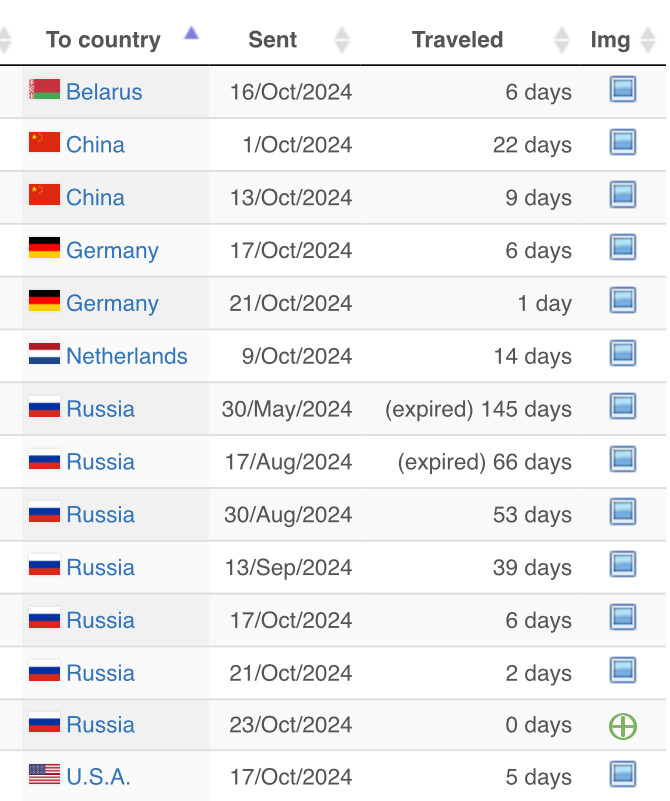
Task: Open image icon for Belarus postcard
Action: pos(622,91)
